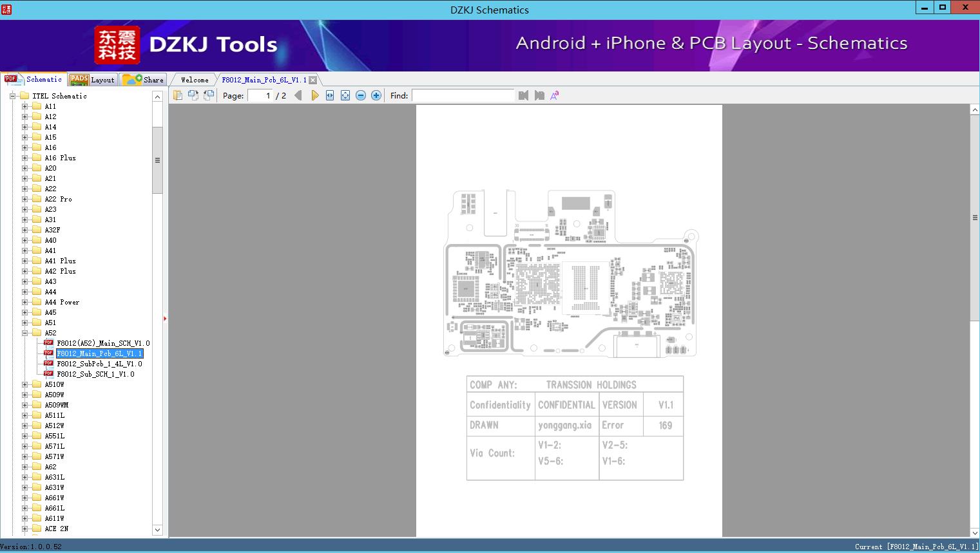Click the document vertical scrollbar thumb

pos(975,218)
